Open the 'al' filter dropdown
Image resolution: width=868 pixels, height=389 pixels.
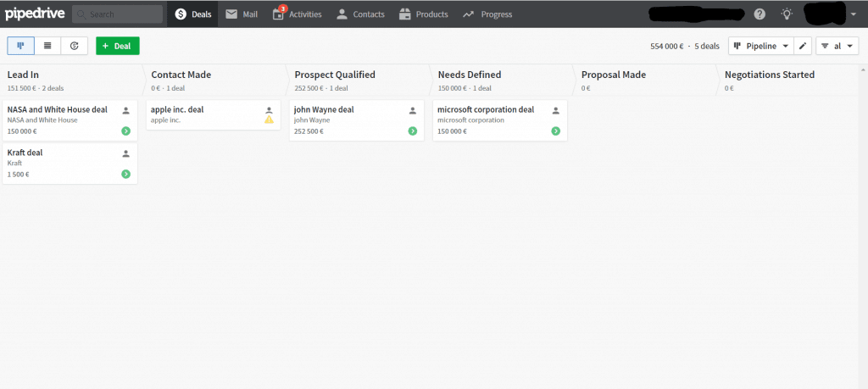click(837, 46)
